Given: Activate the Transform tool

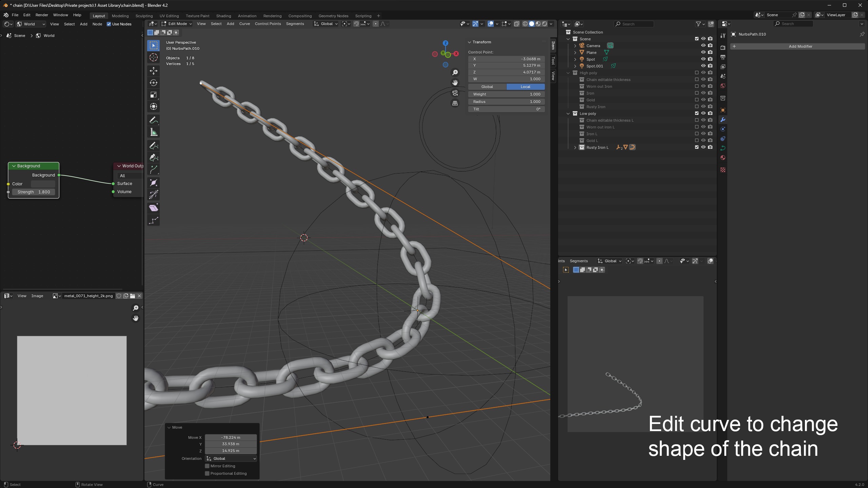Looking at the screenshot, I should click(153, 106).
